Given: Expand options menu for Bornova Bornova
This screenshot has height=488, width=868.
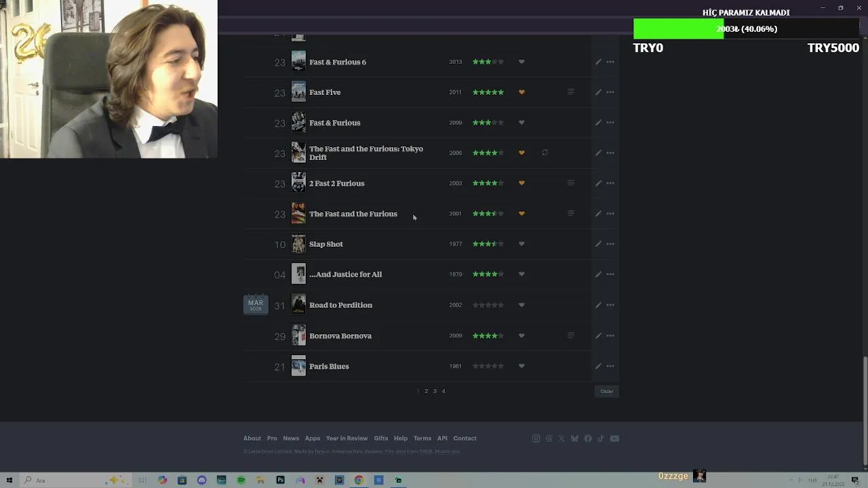Looking at the screenshot, I should click(610, 335).
